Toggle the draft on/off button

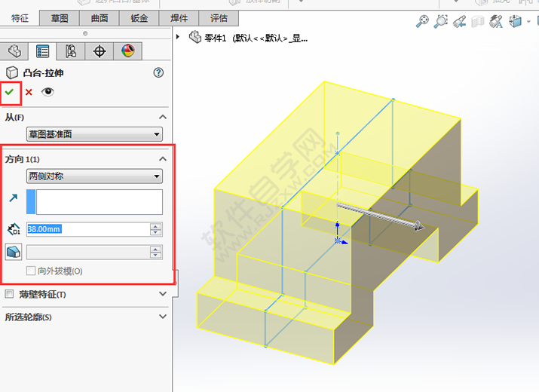pos(14,252)
